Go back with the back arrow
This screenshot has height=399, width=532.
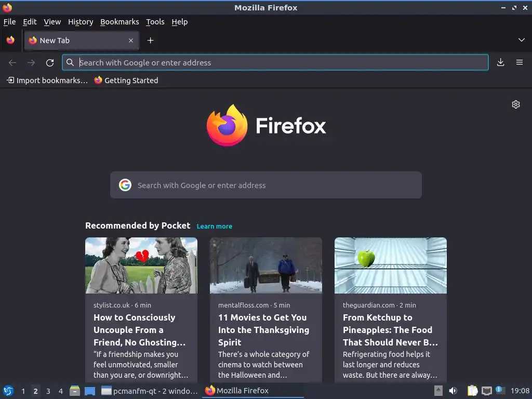coord(12,63)
